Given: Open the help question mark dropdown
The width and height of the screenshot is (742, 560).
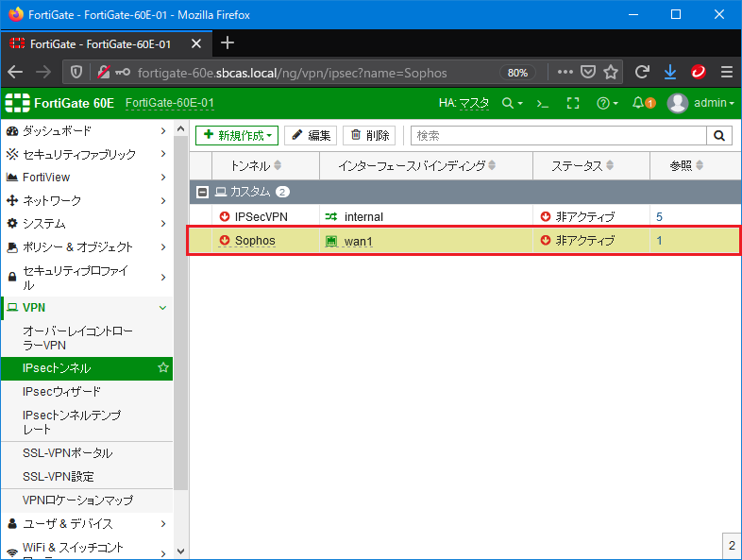Looking at the screenshot, I should pos(607,103).
